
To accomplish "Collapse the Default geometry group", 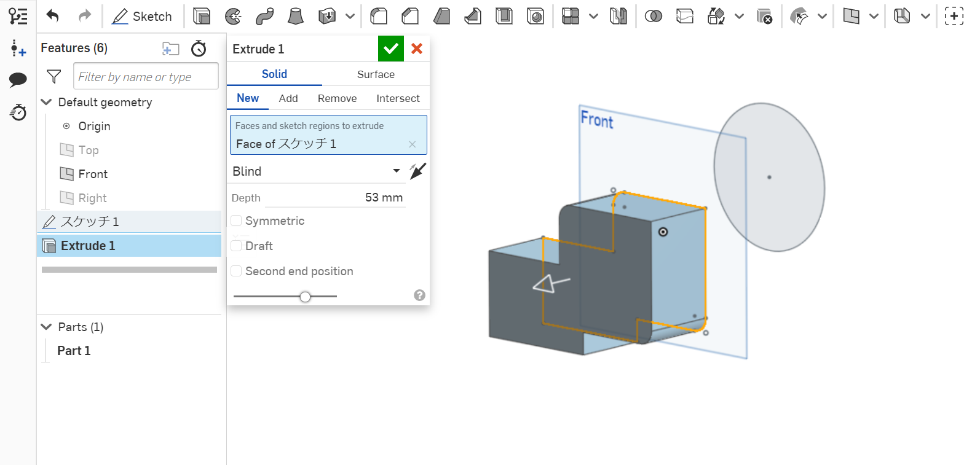I will [x=46, y=102].
